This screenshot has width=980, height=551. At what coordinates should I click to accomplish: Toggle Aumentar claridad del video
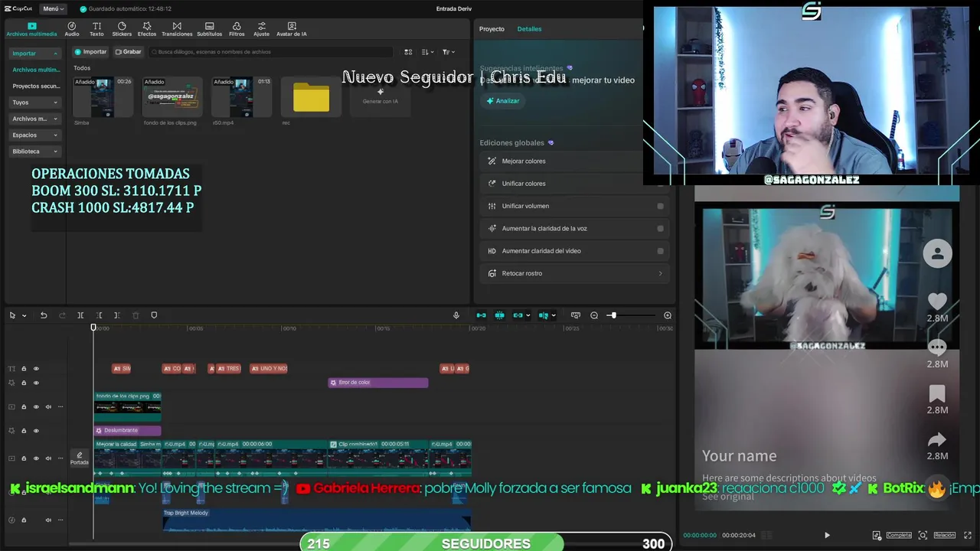coord(660,251)
